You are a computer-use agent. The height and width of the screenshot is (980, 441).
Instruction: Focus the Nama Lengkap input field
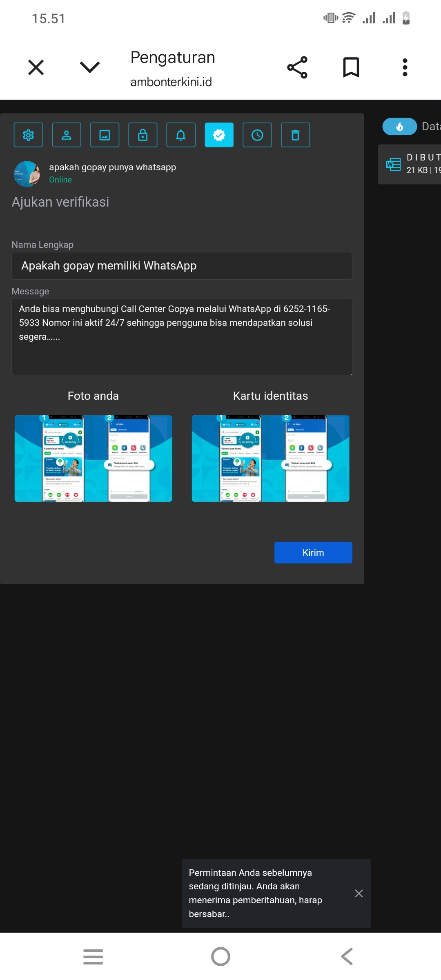[182, 266]
